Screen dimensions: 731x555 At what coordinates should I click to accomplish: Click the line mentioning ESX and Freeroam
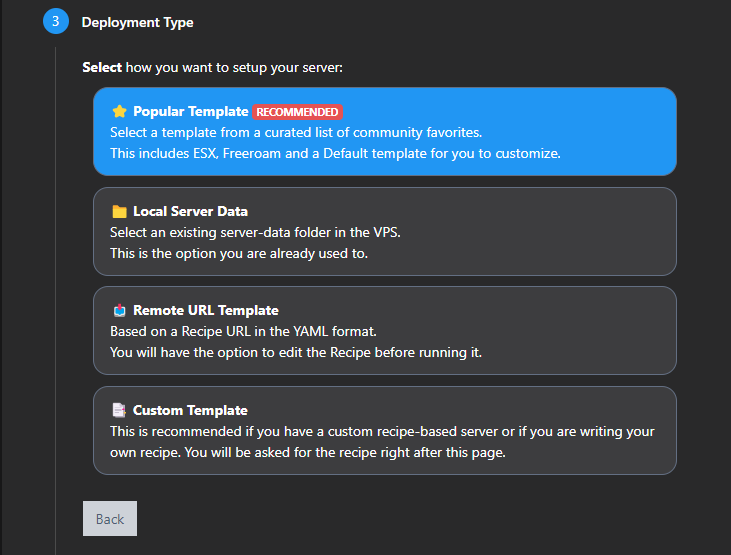point(335,154)
